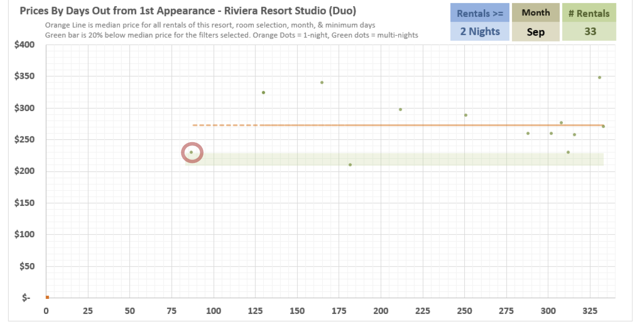
Task: Click the 100 label on the x-axis
Action: 213,311
